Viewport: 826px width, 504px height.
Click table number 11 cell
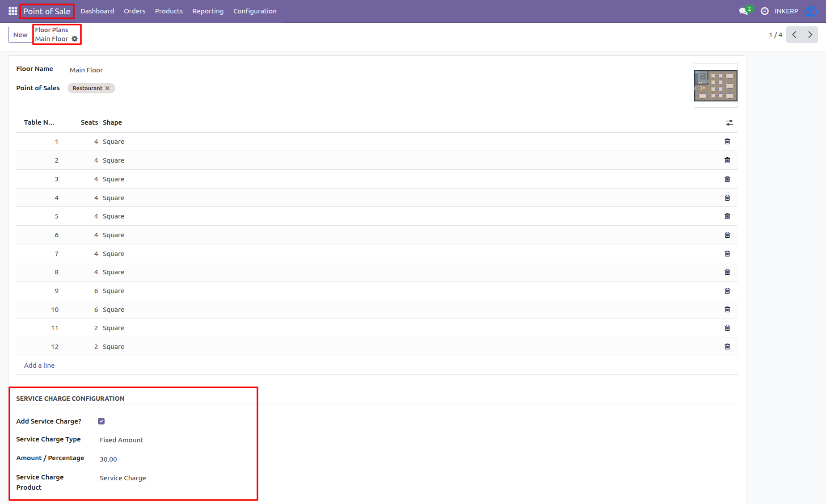click(55, 328)
